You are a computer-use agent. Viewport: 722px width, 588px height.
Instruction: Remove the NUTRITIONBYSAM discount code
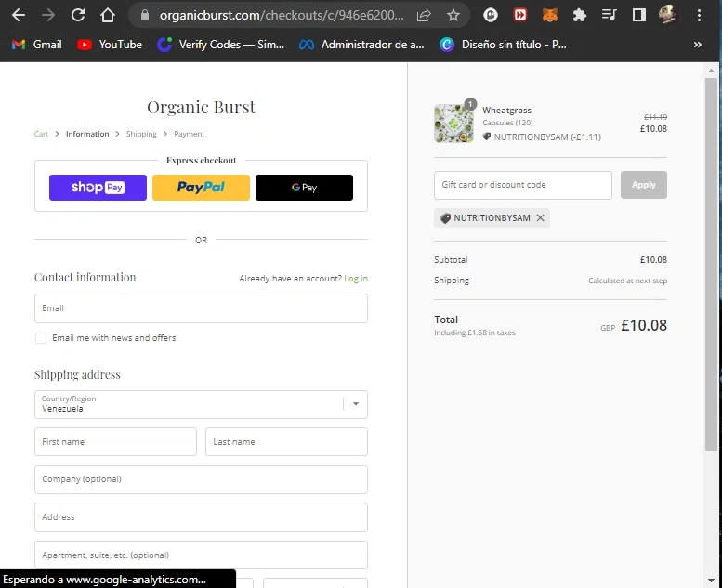(x=541, y=217)
